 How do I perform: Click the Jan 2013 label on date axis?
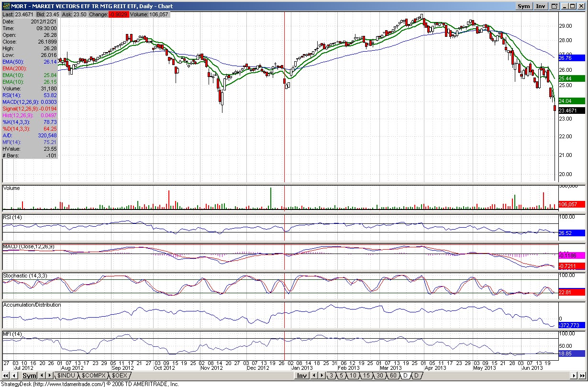pos(302,368)
